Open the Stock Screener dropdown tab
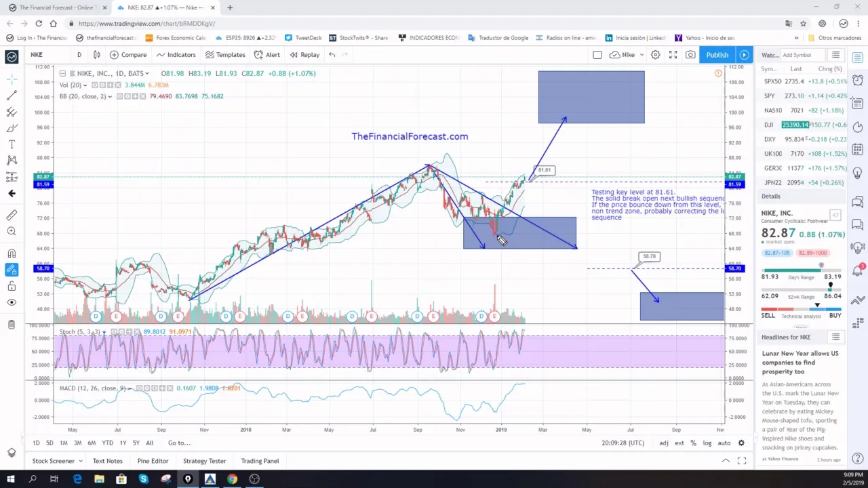 [57, 461]
